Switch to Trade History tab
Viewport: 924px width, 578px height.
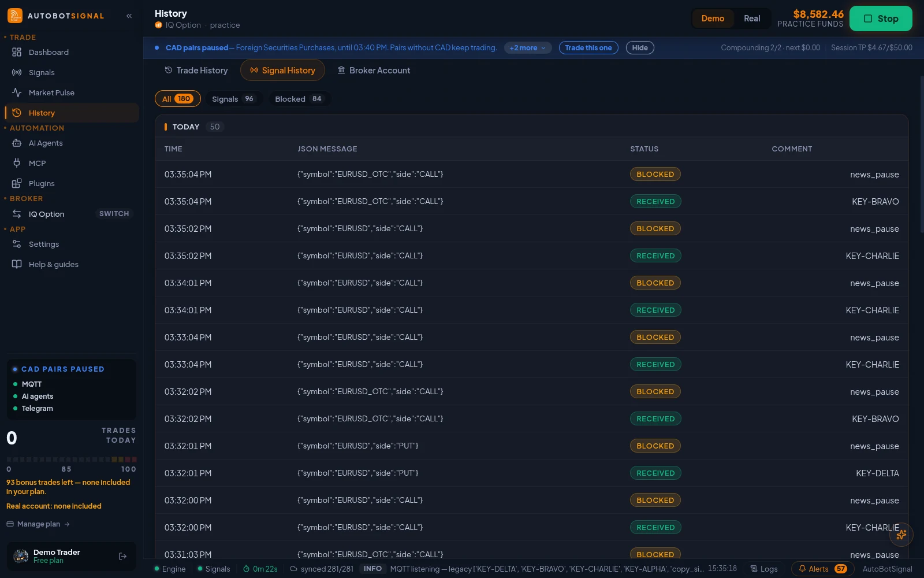196,71
